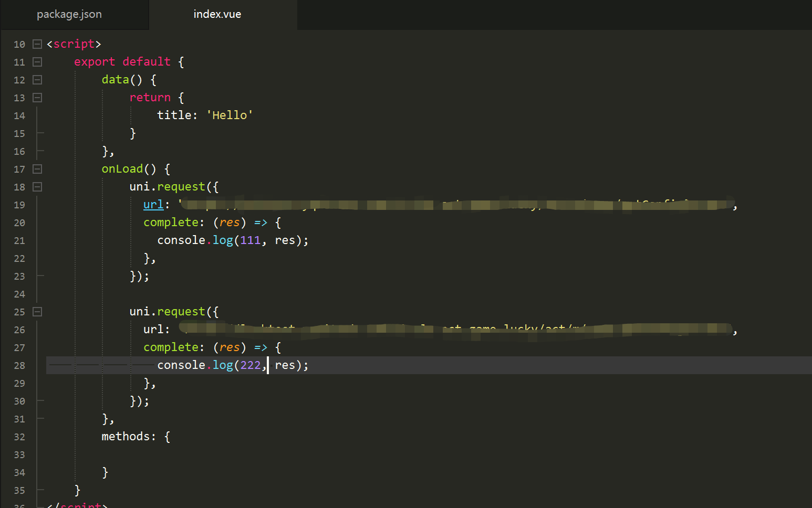The height and width of the screenshot is (508, 812).
Task: Click the default keyword on line 11
Action: [147, 62]
